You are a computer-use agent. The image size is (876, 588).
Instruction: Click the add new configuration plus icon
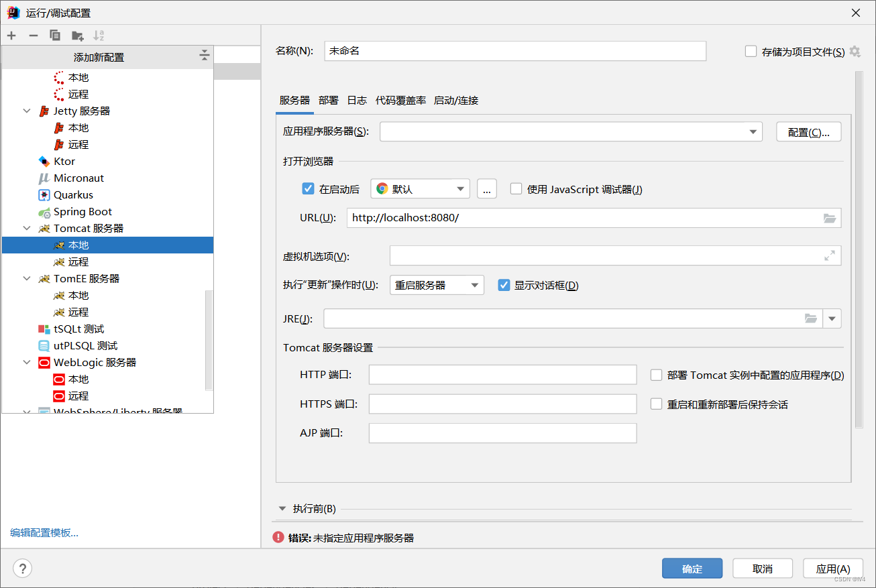point(11,35)
